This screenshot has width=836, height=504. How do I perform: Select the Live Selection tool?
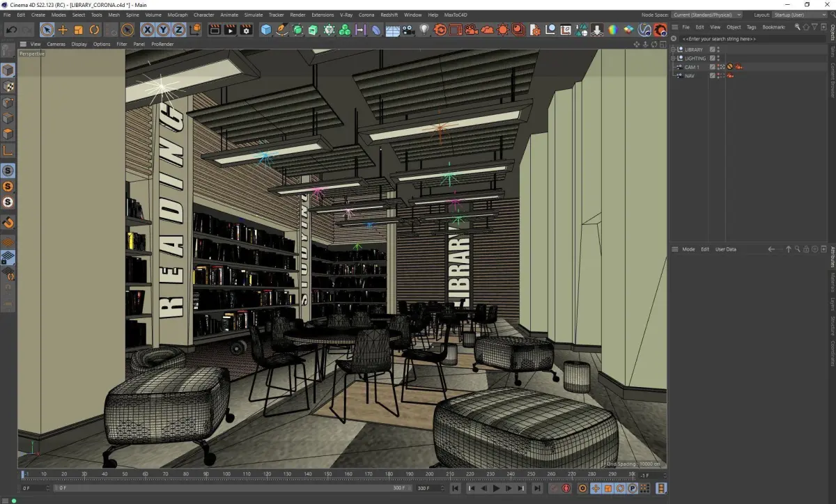[47, 30]
